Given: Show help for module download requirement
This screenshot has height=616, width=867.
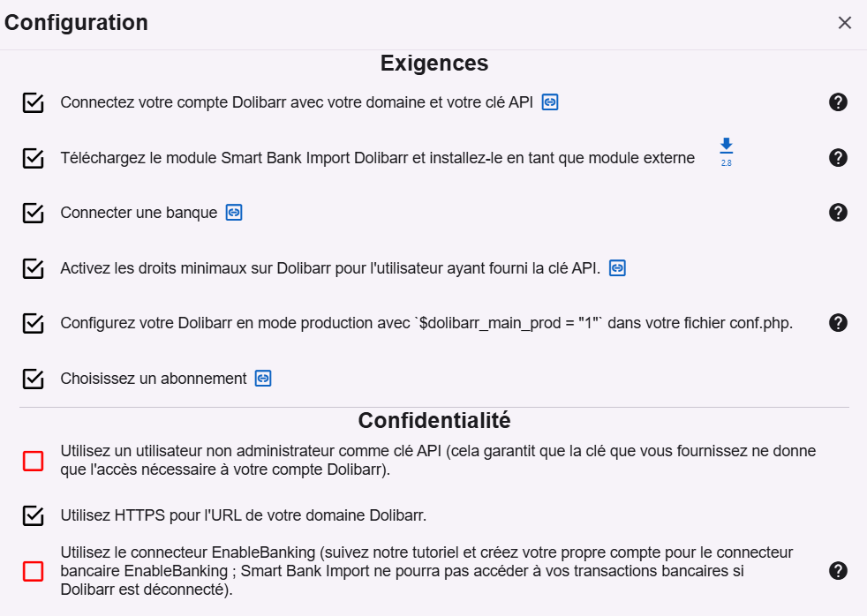Looking at the screenshot, I should click(839, 158).
